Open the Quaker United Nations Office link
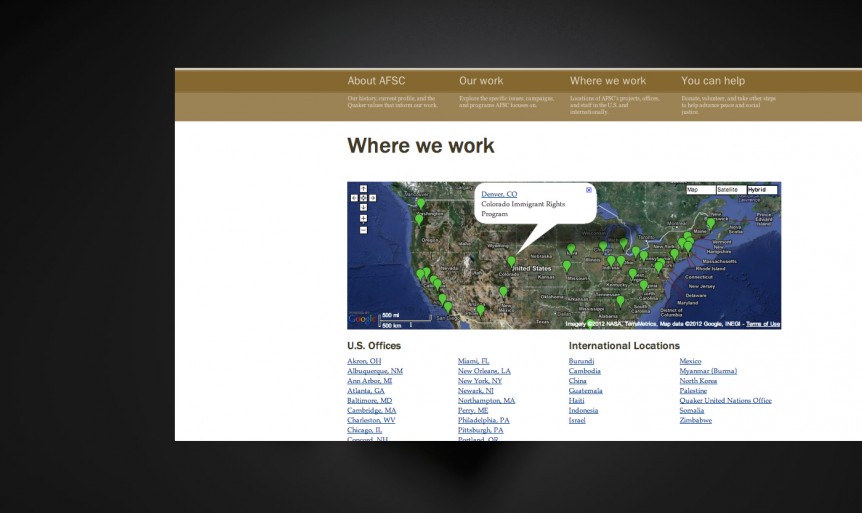Screen dimensions: 862x513 725,401
